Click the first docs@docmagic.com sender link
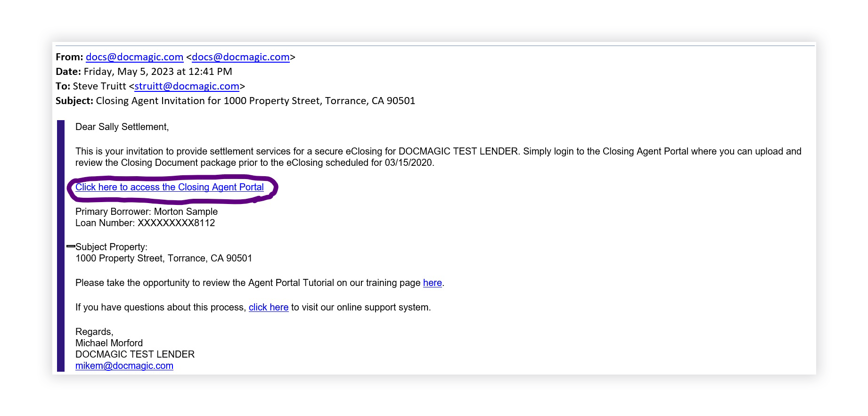The height and width of the screenshot is (416, 868). [x=134, y=57]
